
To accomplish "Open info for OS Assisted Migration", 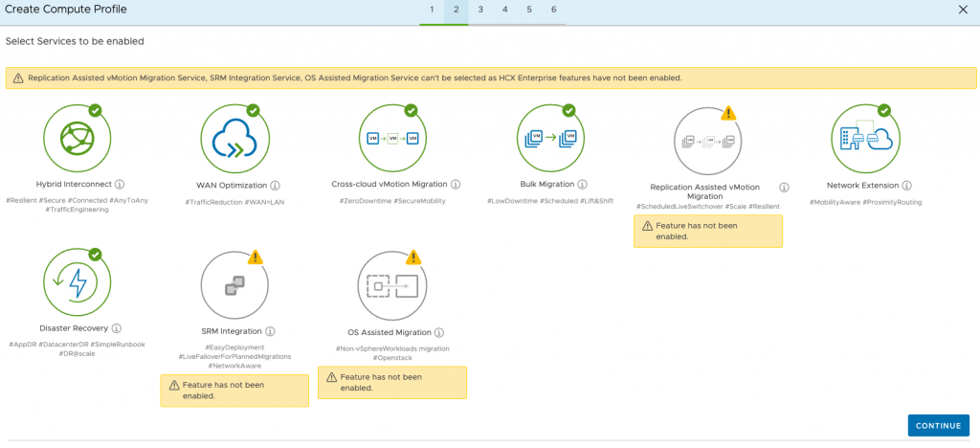I will [439, 332].
